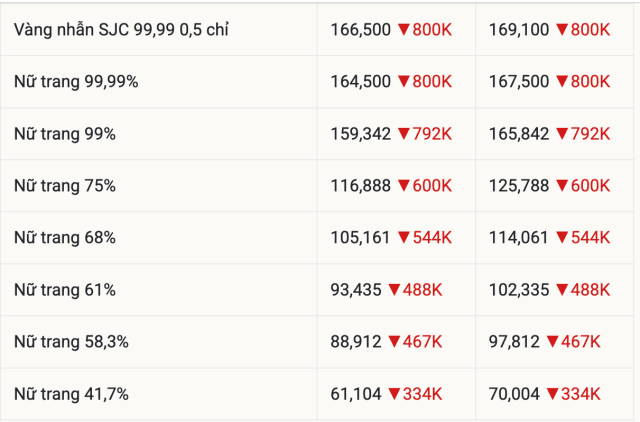Select the Nữ trang 58,3% row label
The width and height of the screenshot is (640, 422).
pos(71,342)
